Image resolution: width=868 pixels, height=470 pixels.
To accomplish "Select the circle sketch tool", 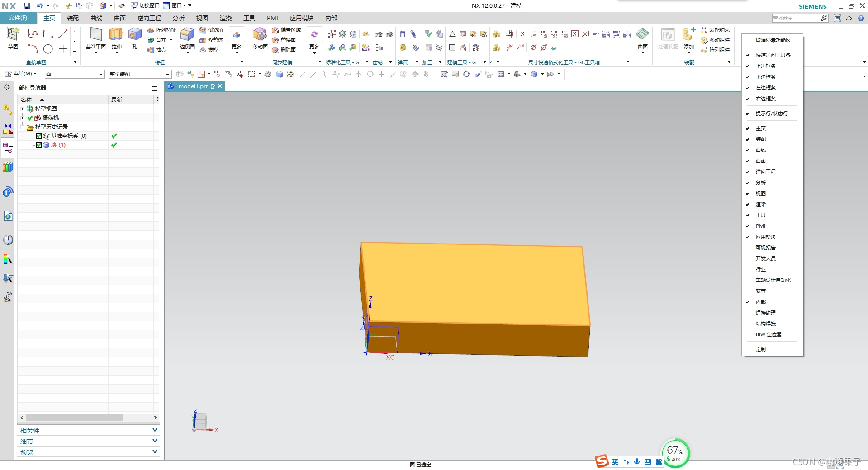I will pos(48,49).
